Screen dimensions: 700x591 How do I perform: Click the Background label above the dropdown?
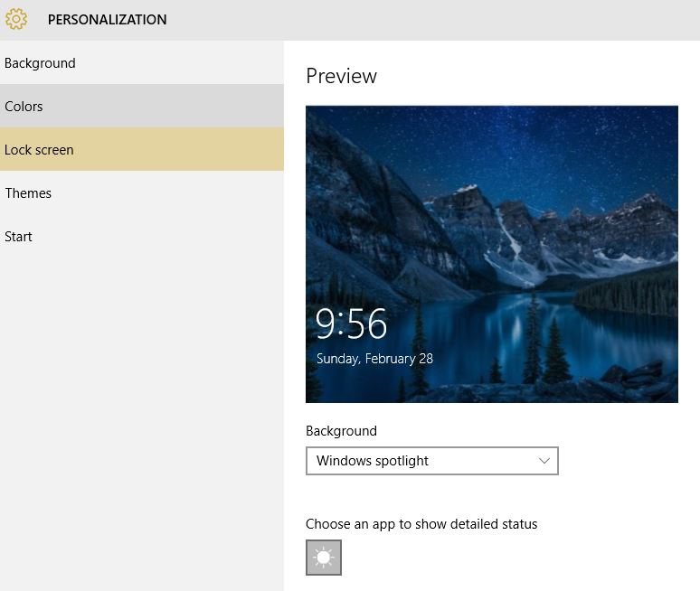pyautogui.click(x=342, y=431)
